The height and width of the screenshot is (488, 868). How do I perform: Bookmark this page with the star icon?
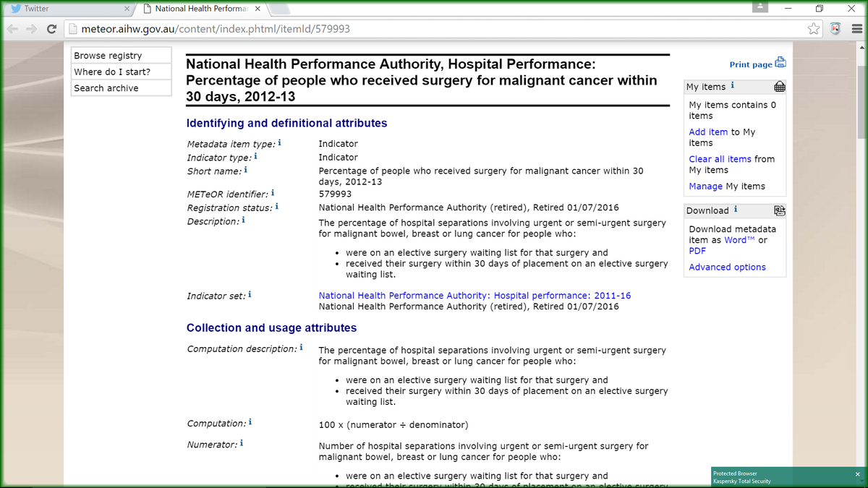[814, 29]
